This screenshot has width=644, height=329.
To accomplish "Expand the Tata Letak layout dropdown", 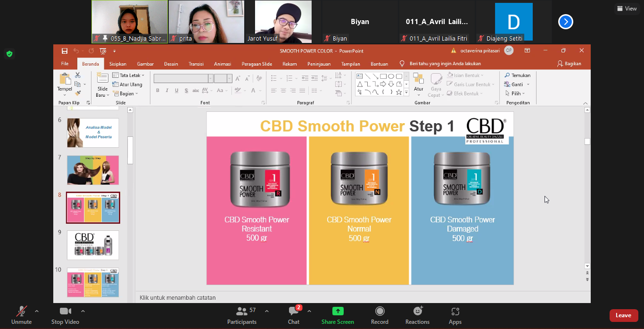I will click(129, 75).
